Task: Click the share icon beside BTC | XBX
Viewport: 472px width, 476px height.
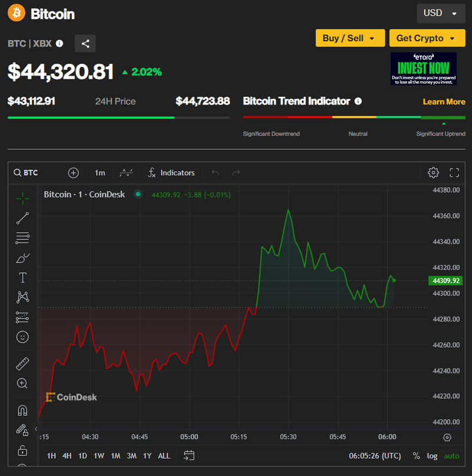Action: [x=85, y=43]
